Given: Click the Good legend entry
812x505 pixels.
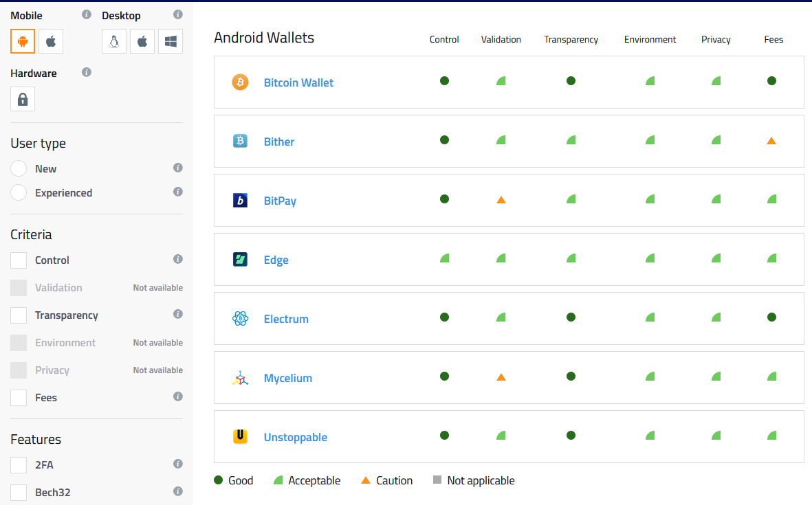Looking at the screenshot, I should click(x=234, y=480).
